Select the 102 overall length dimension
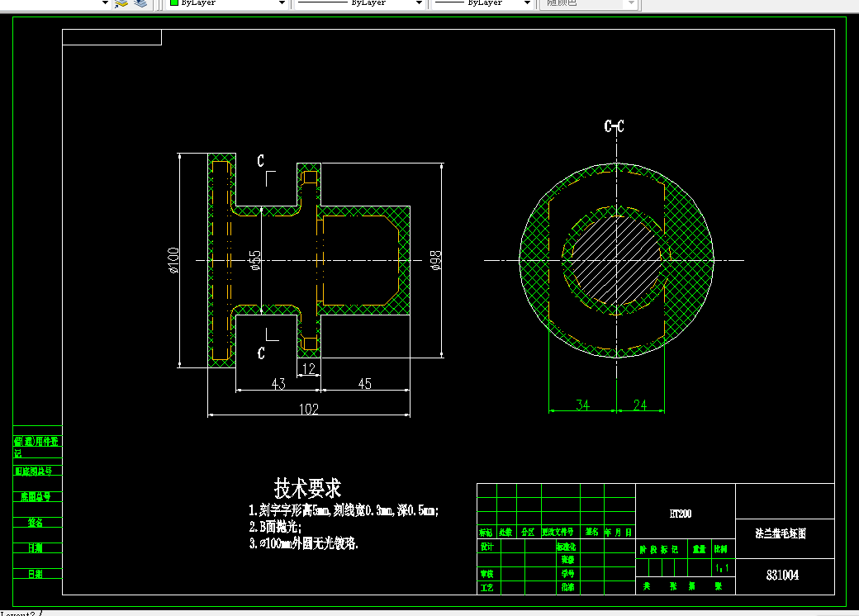859x616 pixels. [309, 409]
